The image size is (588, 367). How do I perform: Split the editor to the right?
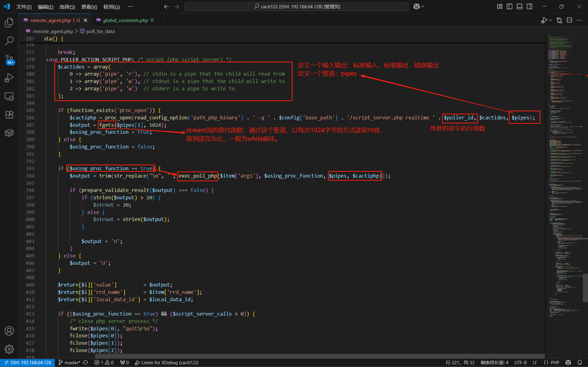(x=569, y=20)
